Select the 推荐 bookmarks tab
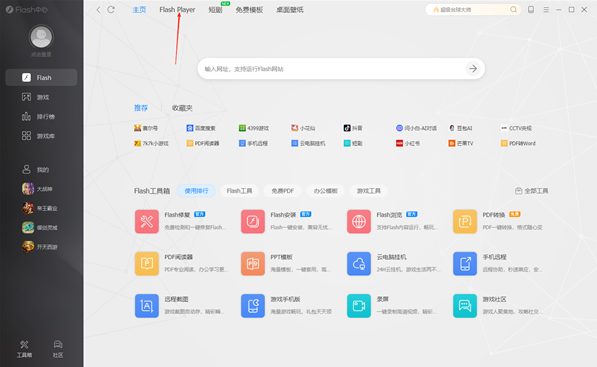 (140, 108)
